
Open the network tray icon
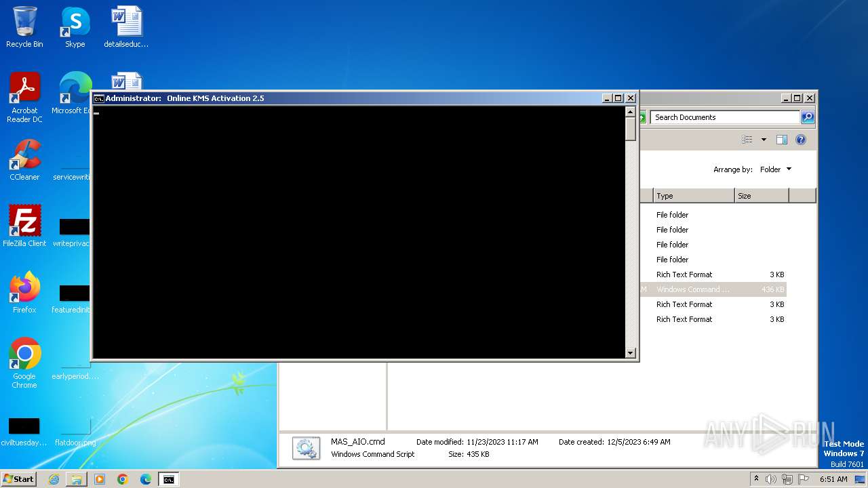(787, 479)
